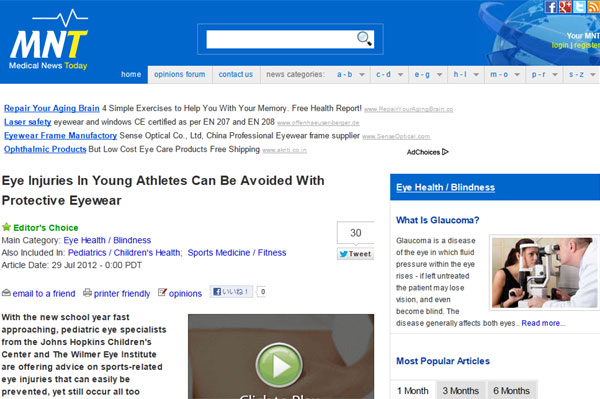Click the register link
This screenshot has height=399, width=600.
point(587,45)
